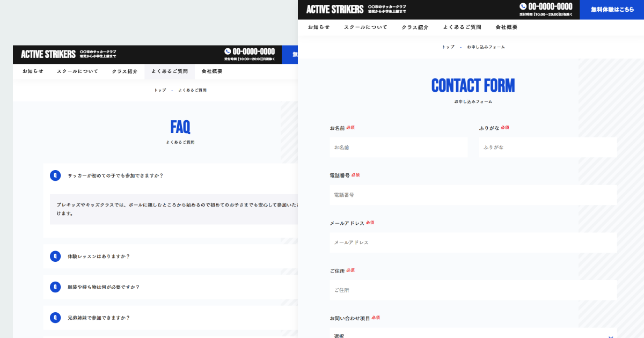
Task: Click the Q icon beside 兄弟姉妹で参加できますか？
Action: click(x=55, y=317)
